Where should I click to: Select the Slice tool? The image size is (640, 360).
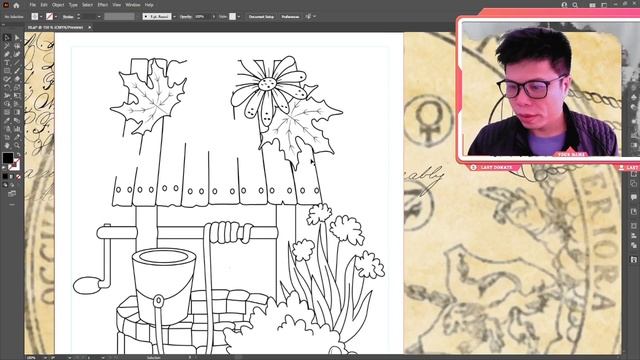coord(17,137)
